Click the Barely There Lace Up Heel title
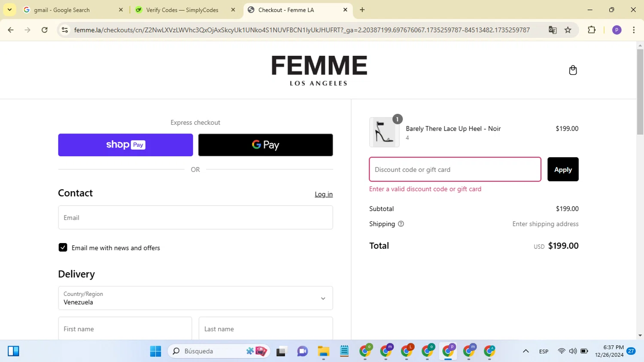Viewport: 644px width, 362px height. click(x=453, y=128)
